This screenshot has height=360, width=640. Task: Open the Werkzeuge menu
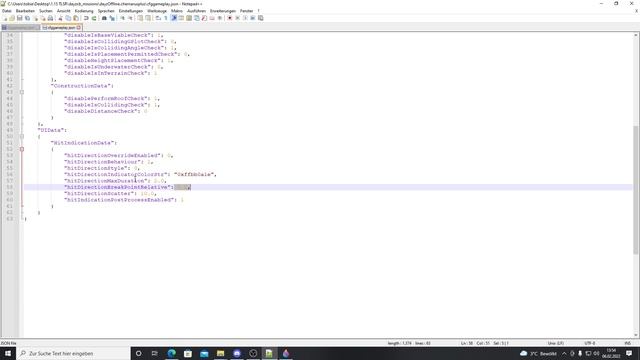157,11
